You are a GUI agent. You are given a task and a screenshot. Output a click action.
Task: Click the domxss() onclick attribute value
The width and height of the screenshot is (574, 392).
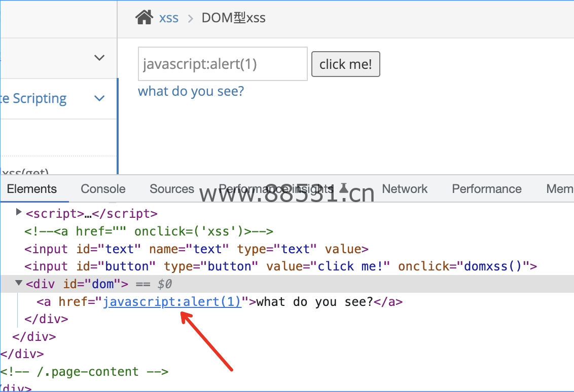point(493,266)
